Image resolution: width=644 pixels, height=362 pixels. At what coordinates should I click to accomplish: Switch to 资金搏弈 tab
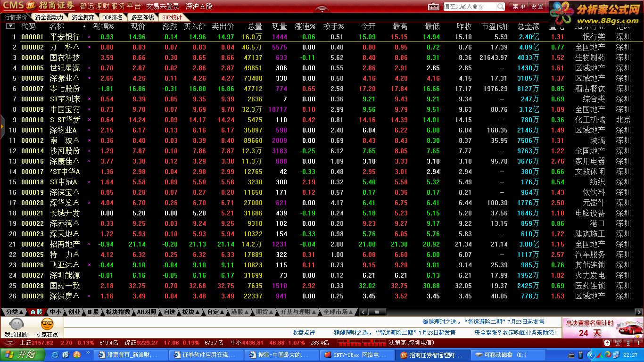pos(83,17)
